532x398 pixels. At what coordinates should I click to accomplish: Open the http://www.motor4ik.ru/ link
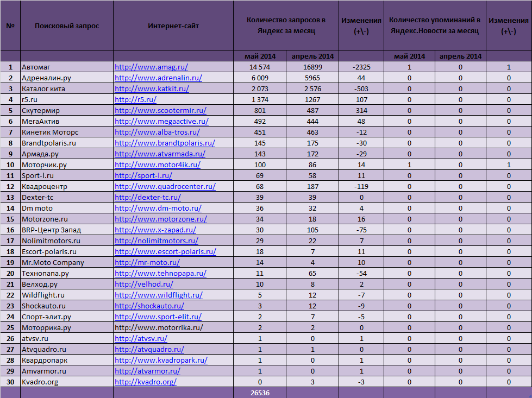coord(158,165)
